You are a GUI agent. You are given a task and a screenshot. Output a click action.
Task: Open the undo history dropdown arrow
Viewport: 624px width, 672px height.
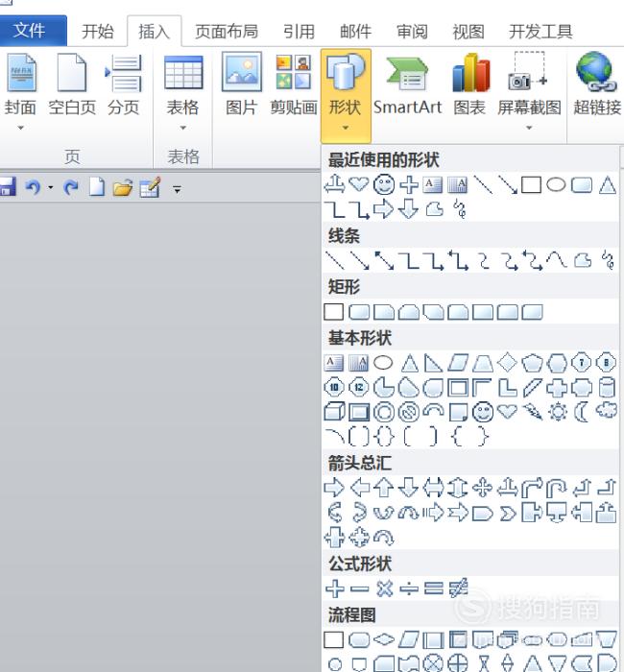click(51, 187)
